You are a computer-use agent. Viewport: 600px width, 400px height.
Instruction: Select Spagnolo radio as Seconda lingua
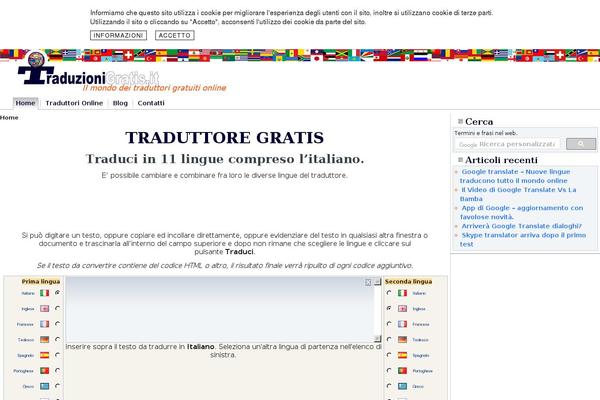[x=389, y=355]
